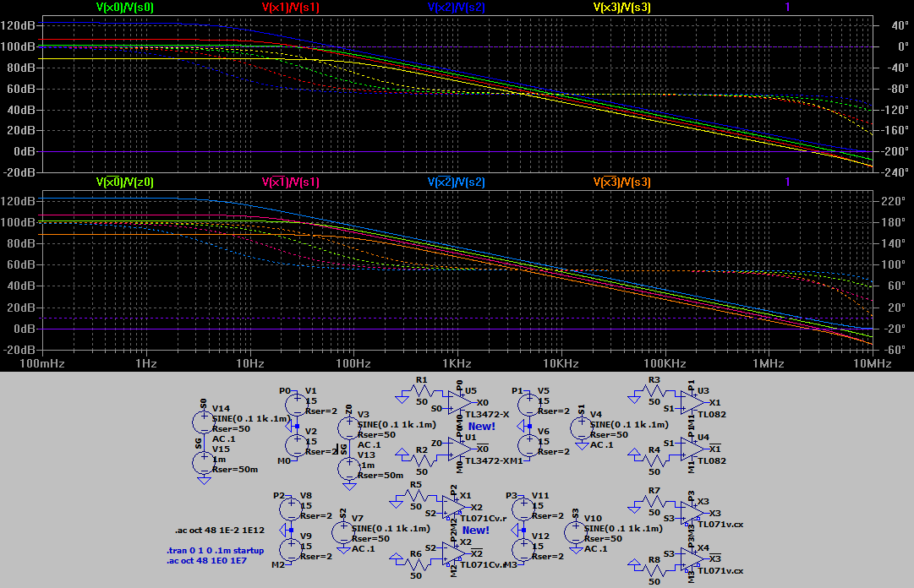The width and height of the screenshot is (914, 588).
Task: Click the .tran 0 1 0 .1m startup directive
Action: coord(215,551)
